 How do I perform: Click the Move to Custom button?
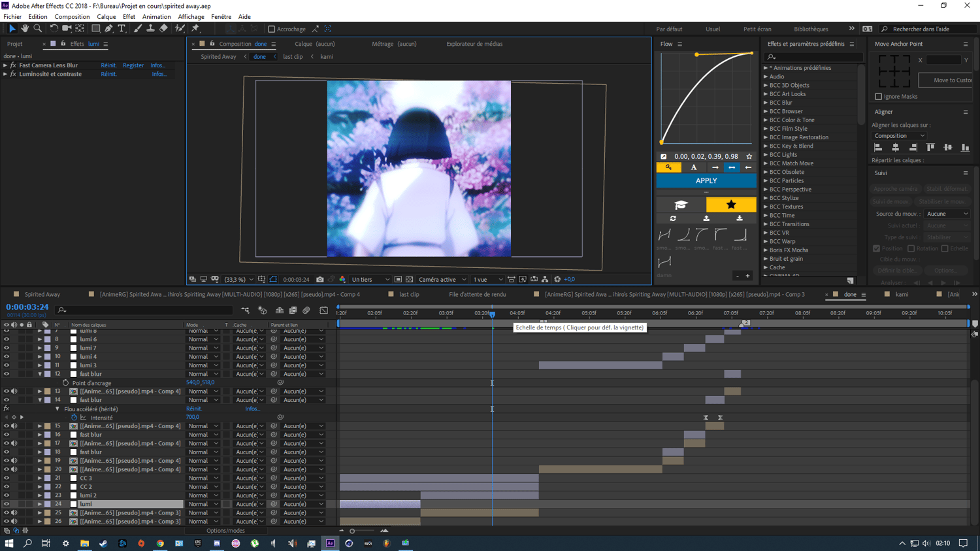point(946,80)
